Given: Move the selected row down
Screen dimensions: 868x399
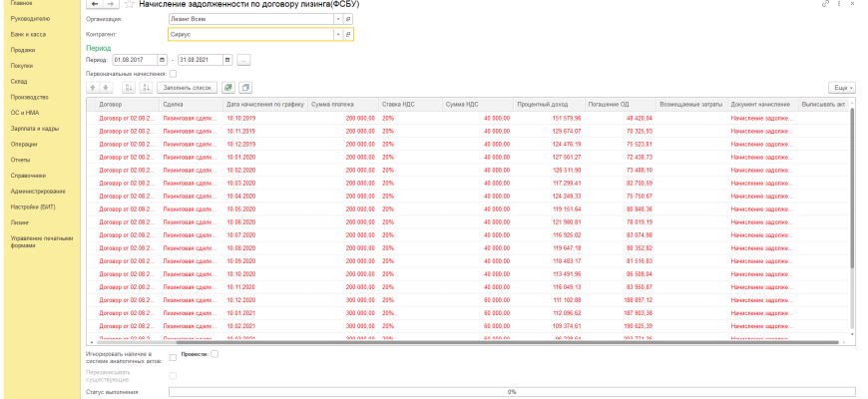Looking at the screenshot, I should (107, 88).
